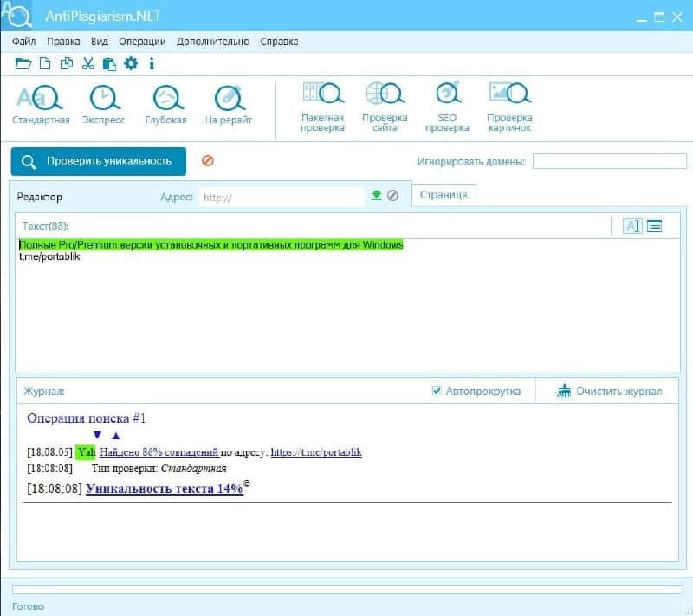Click the Адрес http:// input field

(282, 197)
